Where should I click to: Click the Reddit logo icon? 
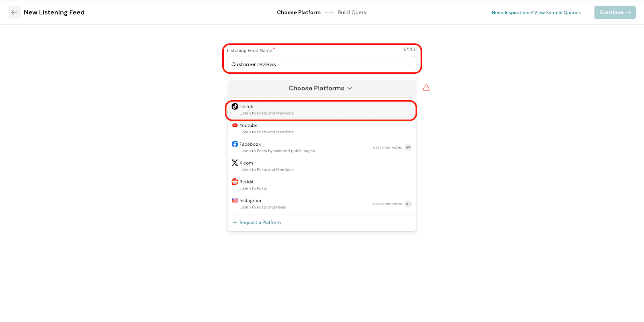pyautogui.click(x=235, y=182)
